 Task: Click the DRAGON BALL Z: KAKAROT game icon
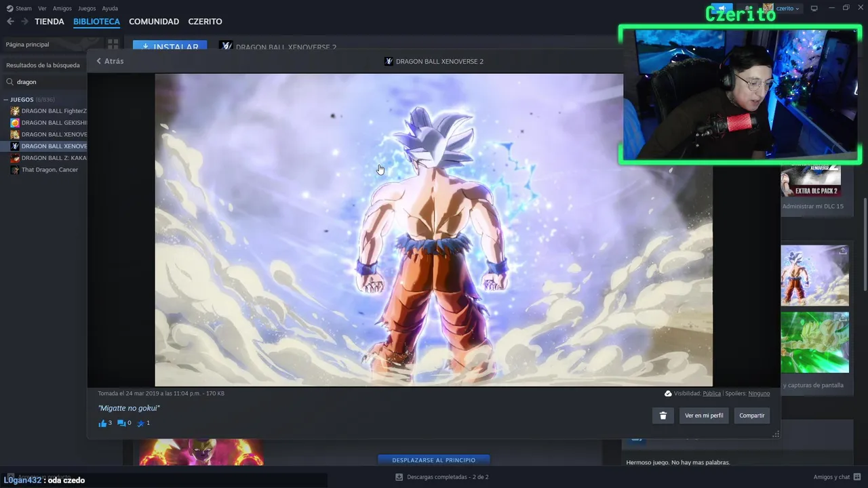point(15,158)
